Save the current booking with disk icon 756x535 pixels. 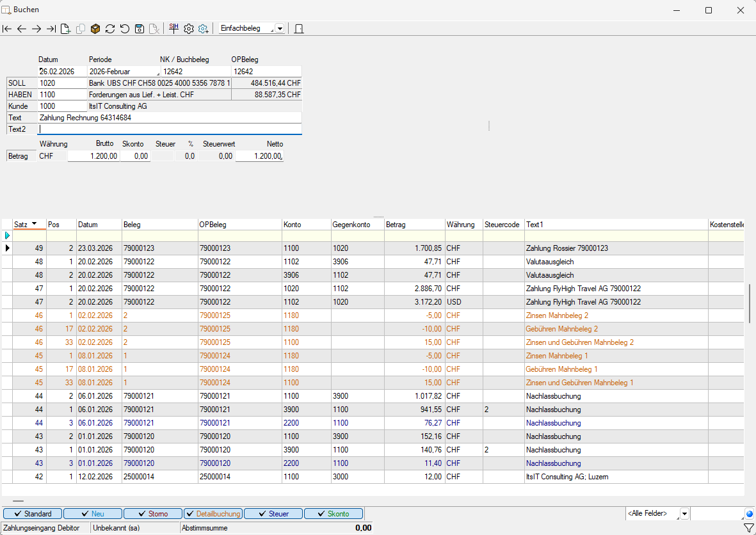(139, 29)
